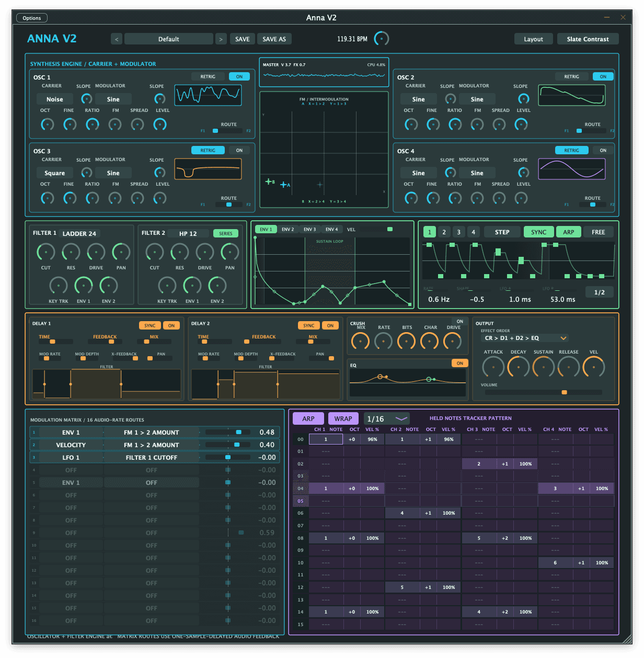Click the Filter 2 KEY TRK knob
644x658 pixels.
pos(167,286)
